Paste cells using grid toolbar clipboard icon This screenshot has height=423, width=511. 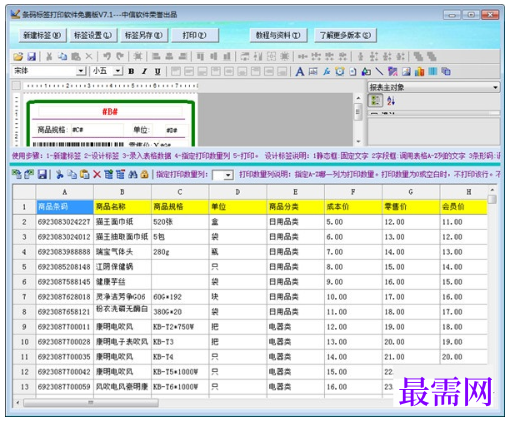84,174
